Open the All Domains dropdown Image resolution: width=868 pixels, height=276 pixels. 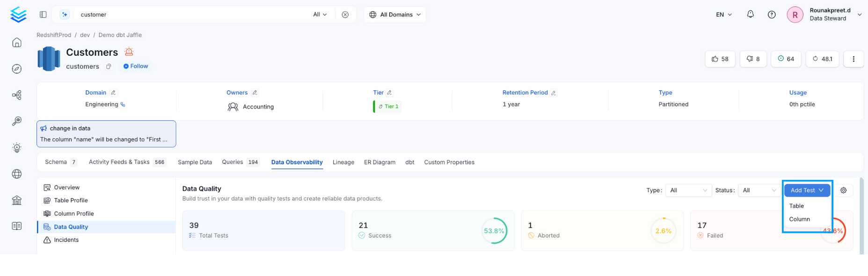click(395, 15)
